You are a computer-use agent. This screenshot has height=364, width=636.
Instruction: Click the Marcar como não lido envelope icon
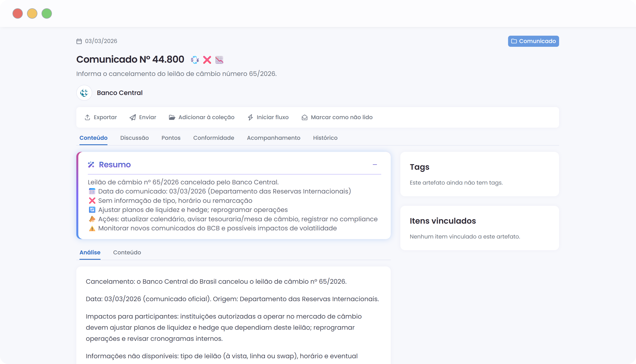coord(304,117)
